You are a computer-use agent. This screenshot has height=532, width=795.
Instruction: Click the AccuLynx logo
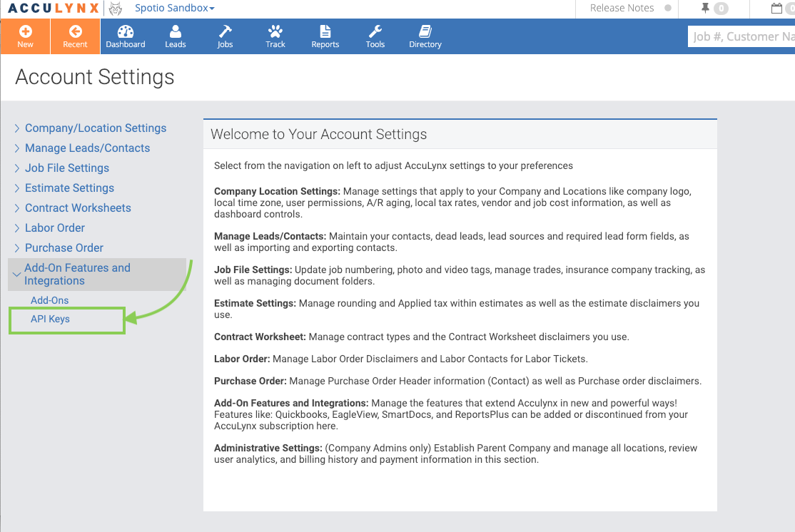(x=54, y=8)
